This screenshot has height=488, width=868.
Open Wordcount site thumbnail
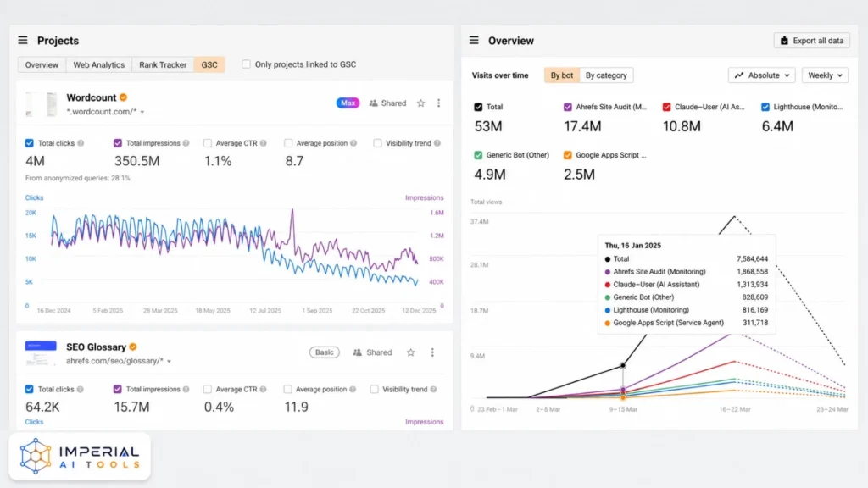41,103
